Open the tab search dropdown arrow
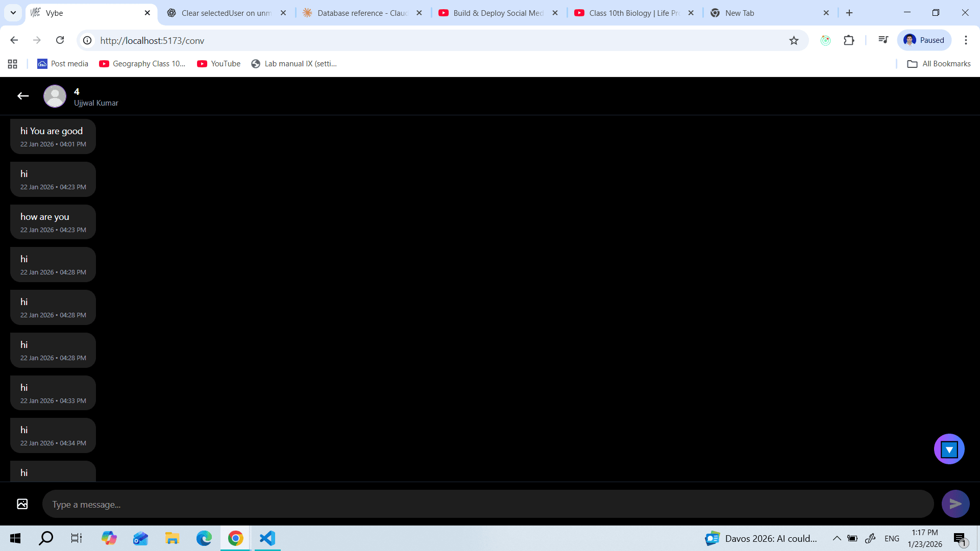Image resolution: width=980 pixels, height=551 pixels. point(13,13)
